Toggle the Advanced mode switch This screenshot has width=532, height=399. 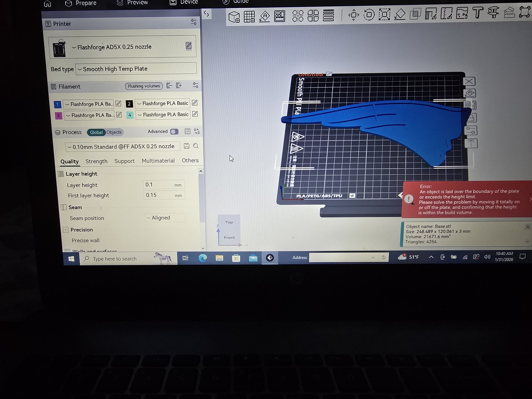[x=174, y=131]
